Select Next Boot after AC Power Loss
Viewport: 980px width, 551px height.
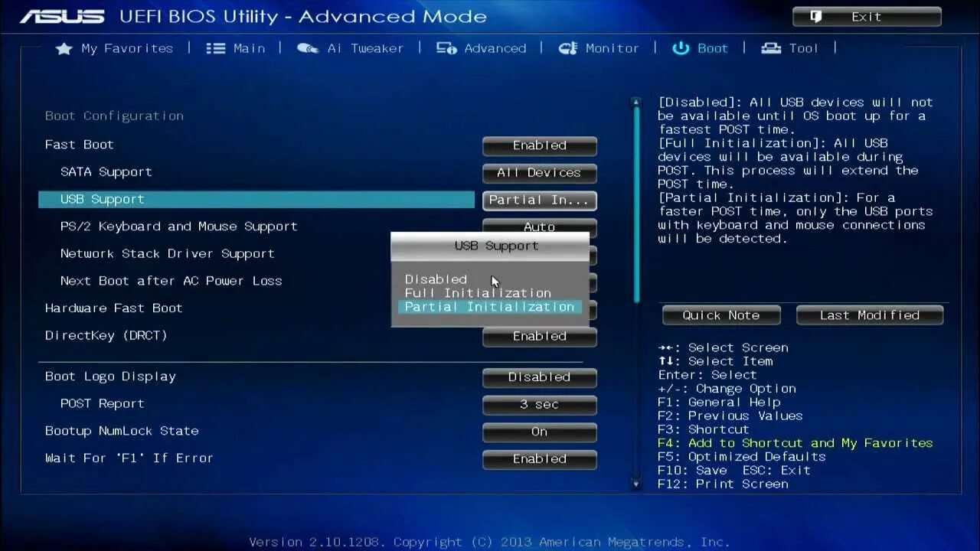[x=171, y=281]
